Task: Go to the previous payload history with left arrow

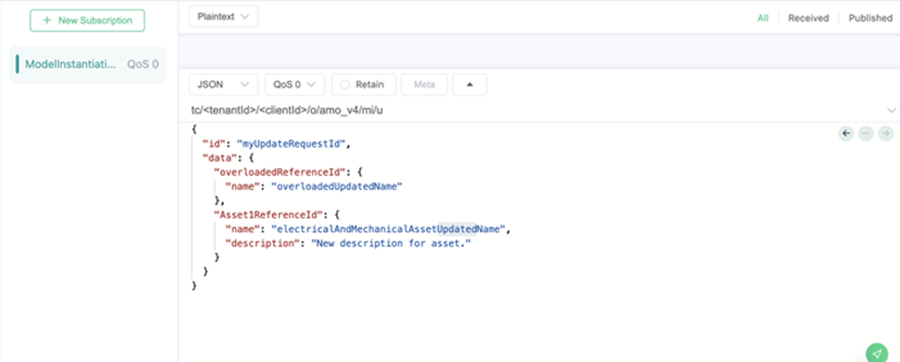Action: point(846,134)
